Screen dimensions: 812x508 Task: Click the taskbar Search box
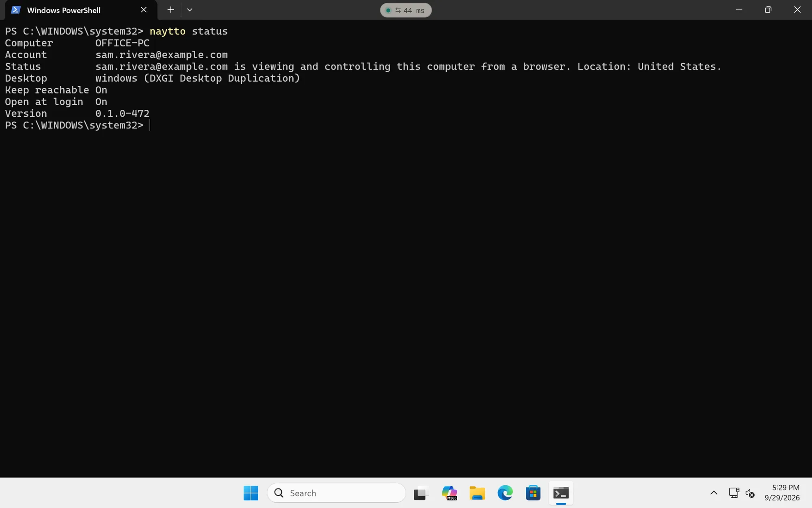pos(337,493)
